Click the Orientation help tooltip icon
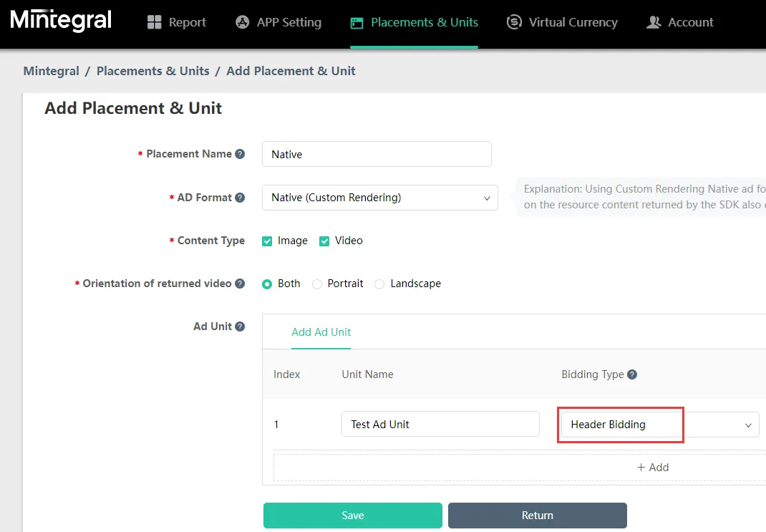 (239, 283)
